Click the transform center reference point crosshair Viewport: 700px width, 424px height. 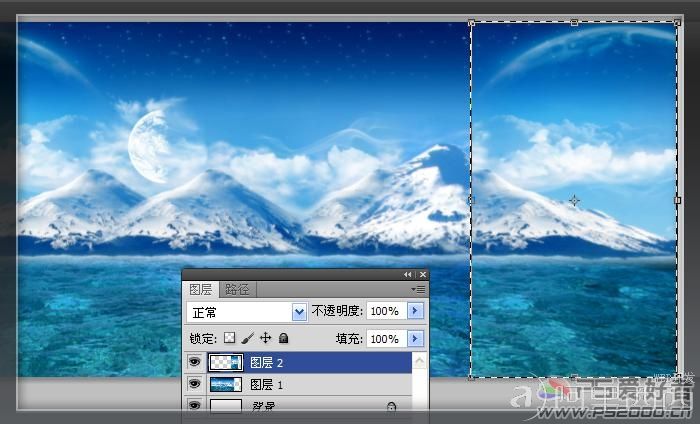click(574, 201)
